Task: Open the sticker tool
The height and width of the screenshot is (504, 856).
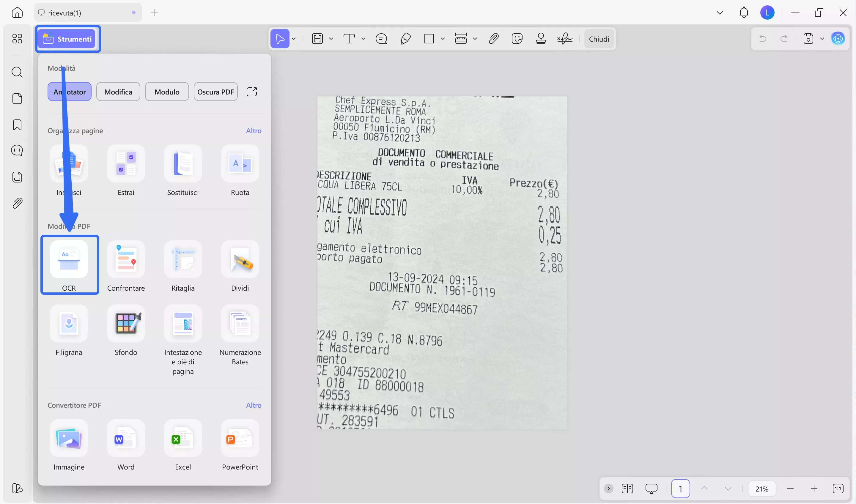Action: pyautogui.click(x=517, y=38)
